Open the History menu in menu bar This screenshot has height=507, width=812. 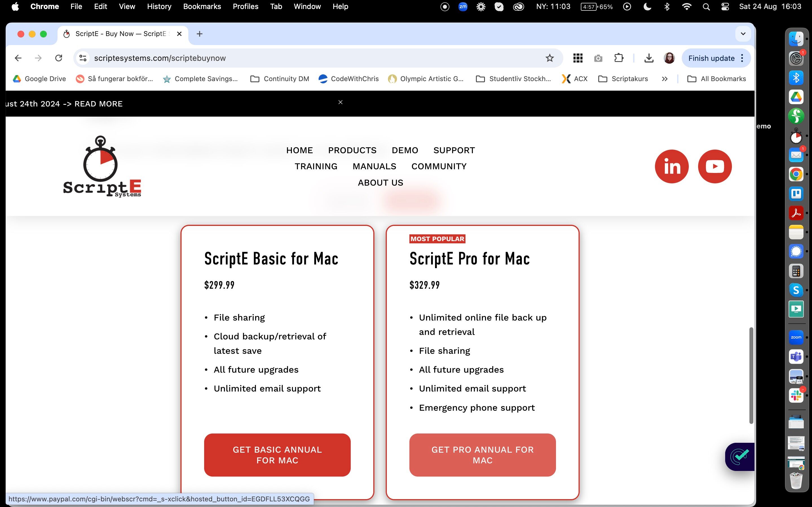tap(159, 7)
